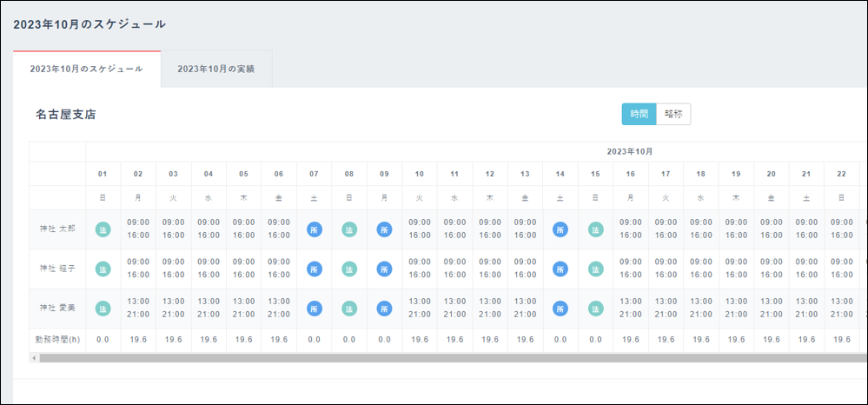
Task: Open the 2023年10月のスケジュール tab
Action: [x=87, y=69]
